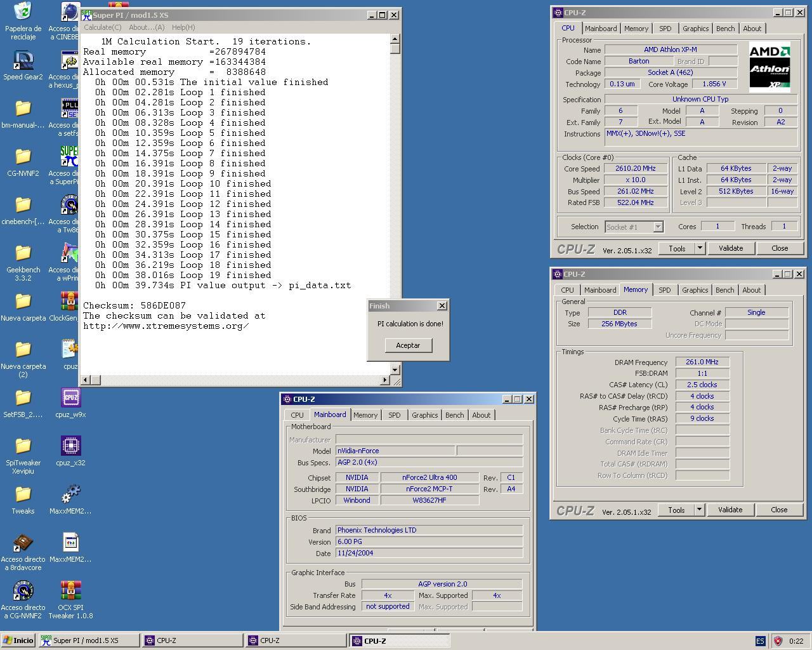
Task: Open the Calculate(C) menu in Super PI
Action: pos(103,27)
